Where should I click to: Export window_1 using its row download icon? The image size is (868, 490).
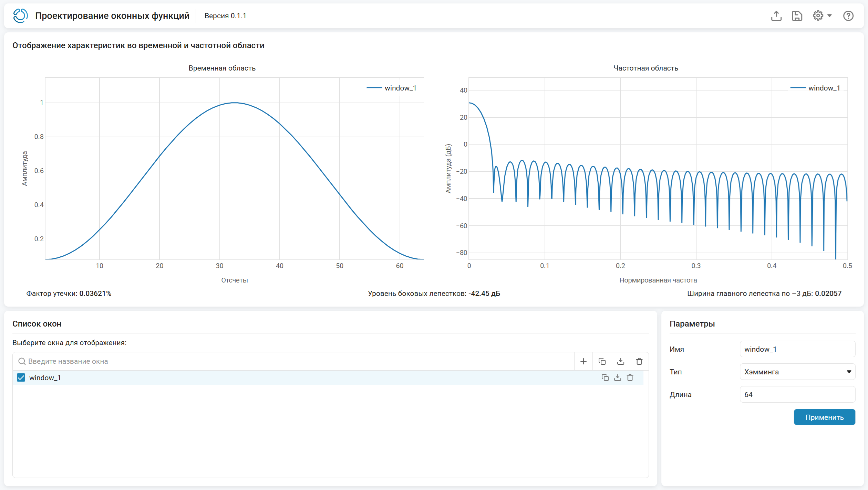pos(618,377)
